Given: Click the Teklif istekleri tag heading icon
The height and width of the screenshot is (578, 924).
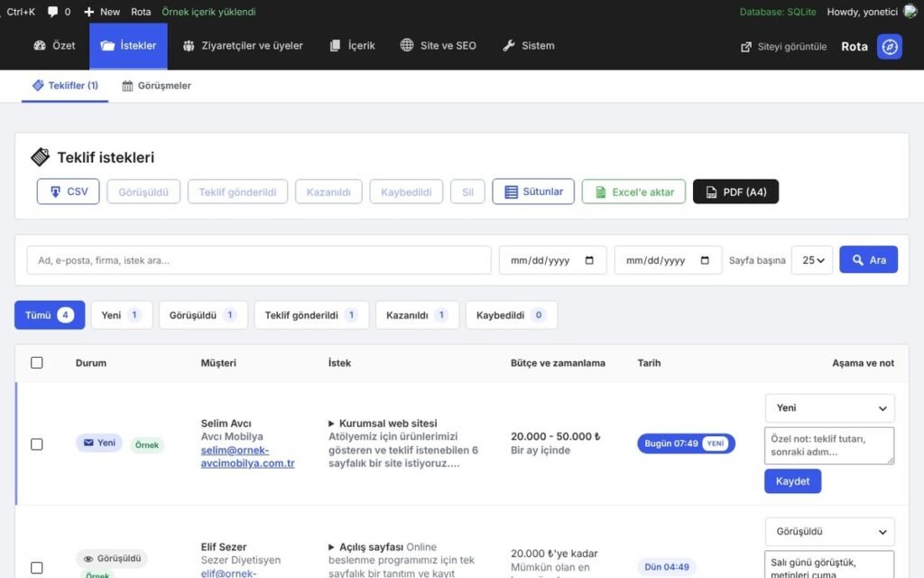Looking at the screenshot, I should tap(40, 157).
